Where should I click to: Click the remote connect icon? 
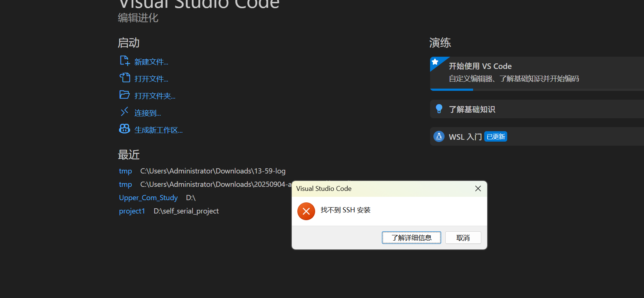click(x=125, y=112)
